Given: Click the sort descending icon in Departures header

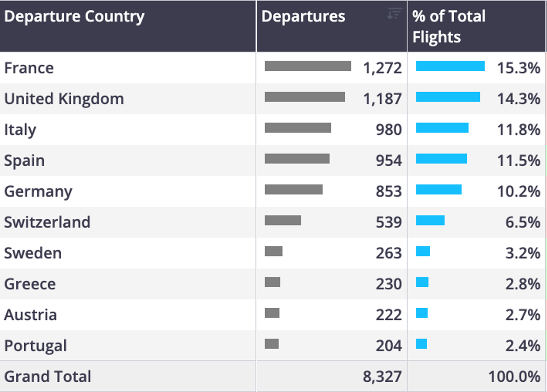Looking at the screenshot, I should pyautogui.click(x=395, y=14).
